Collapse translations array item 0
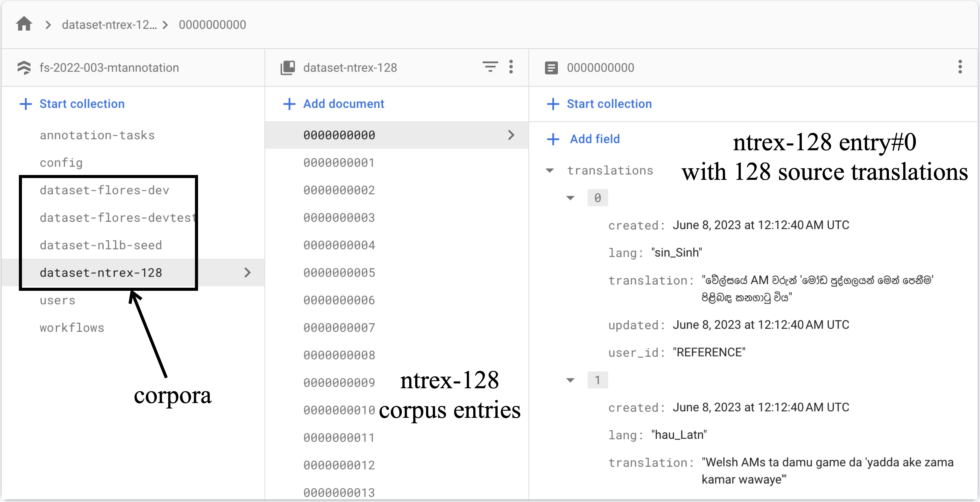 click(x=570, y=198)
